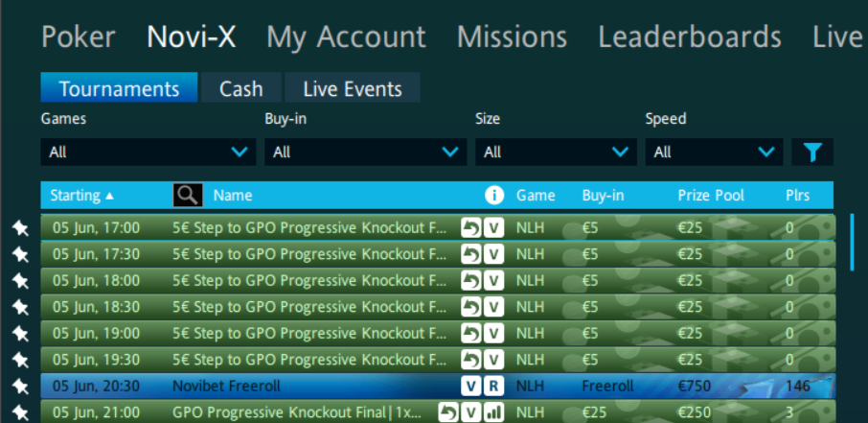Screen dimensions: 868x423
Task: Click the R icon on Novibet Freeroll row
Action: click(492, 387)
